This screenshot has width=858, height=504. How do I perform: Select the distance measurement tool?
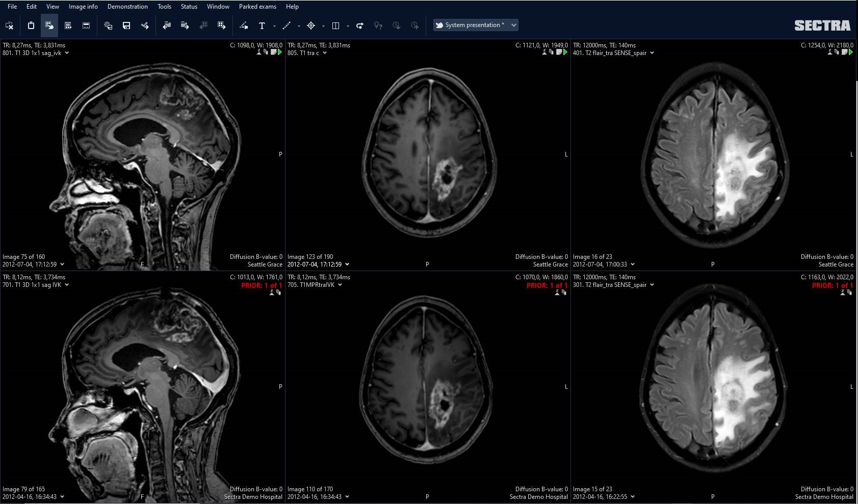(x=287, y=25)
